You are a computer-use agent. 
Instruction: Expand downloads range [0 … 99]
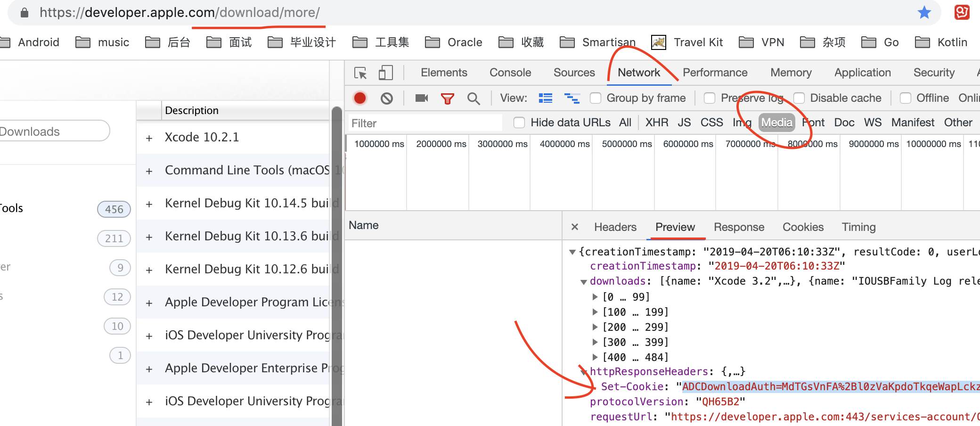tap(595, 297)
